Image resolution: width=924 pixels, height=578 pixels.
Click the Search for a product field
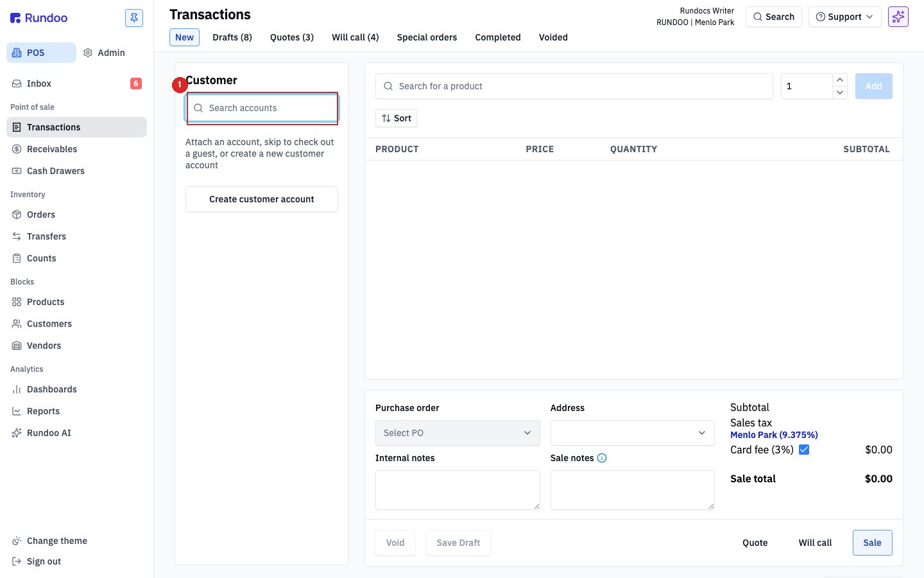(574, 86)
